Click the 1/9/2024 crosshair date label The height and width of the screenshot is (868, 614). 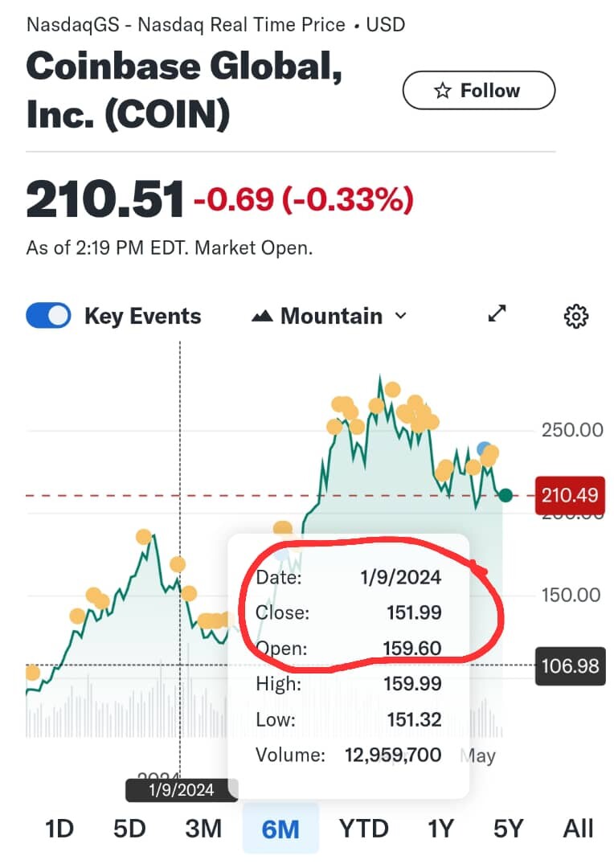[x=182, y=790]
